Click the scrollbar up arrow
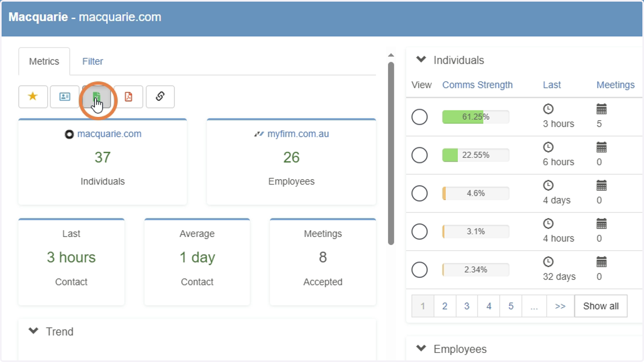 click(x=391, y=55)
